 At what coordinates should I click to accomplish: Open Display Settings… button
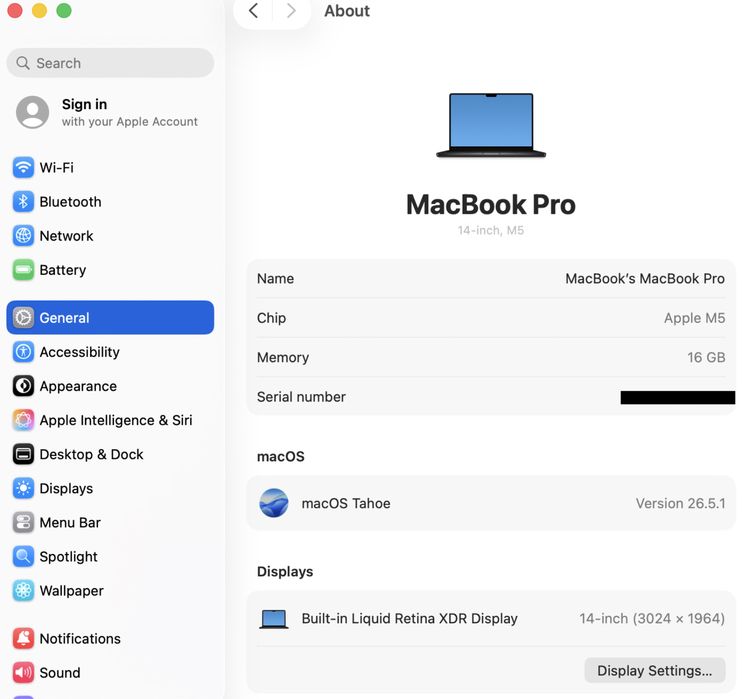[654, 671]
